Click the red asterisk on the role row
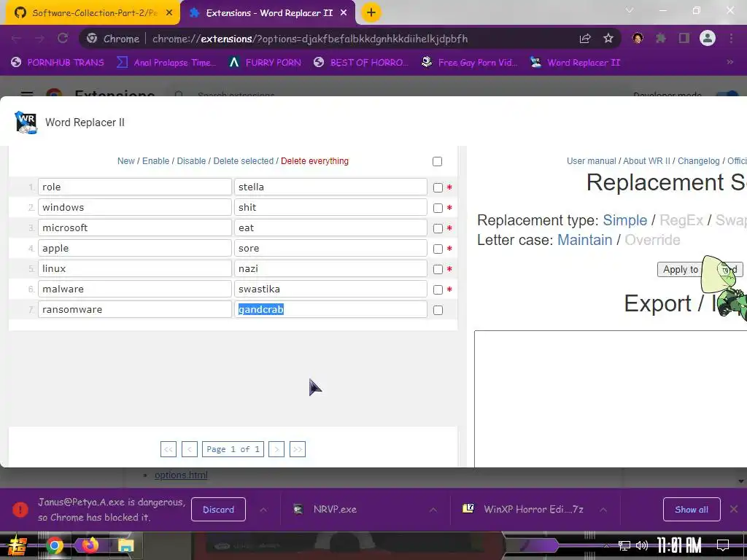The image size is (747, 560). tap(449, 187)
